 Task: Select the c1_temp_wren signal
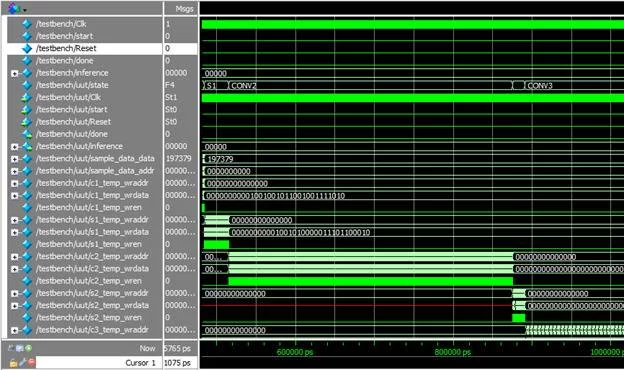pos(89,208)
